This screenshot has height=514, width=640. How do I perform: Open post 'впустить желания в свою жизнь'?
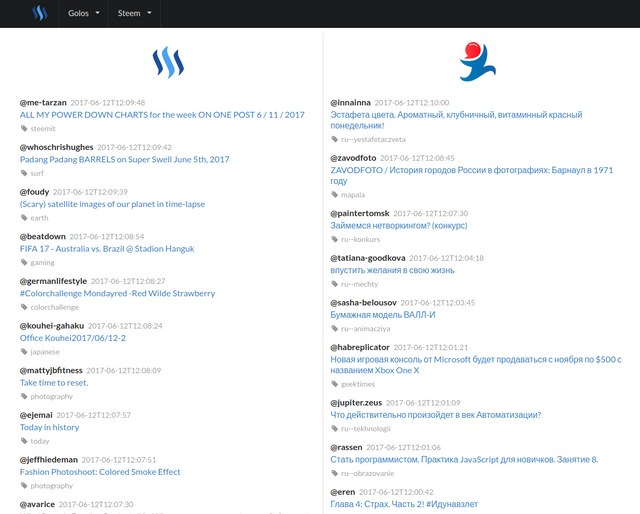coord(392,270)
